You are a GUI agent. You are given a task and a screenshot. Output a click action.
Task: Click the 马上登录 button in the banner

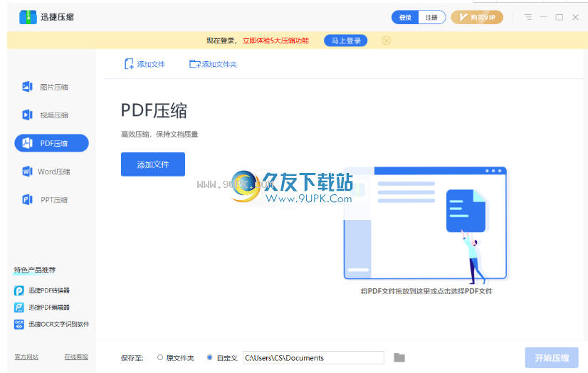click(346, 41)
